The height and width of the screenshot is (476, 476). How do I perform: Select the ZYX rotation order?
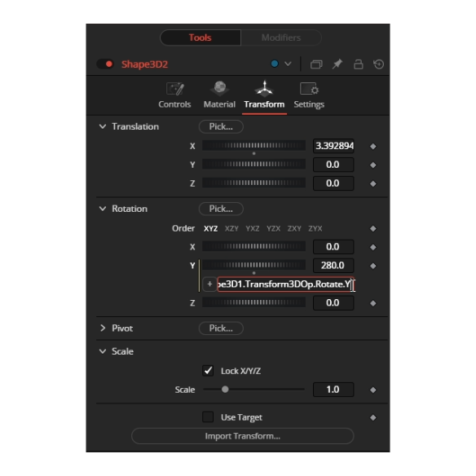pos(315,228)
